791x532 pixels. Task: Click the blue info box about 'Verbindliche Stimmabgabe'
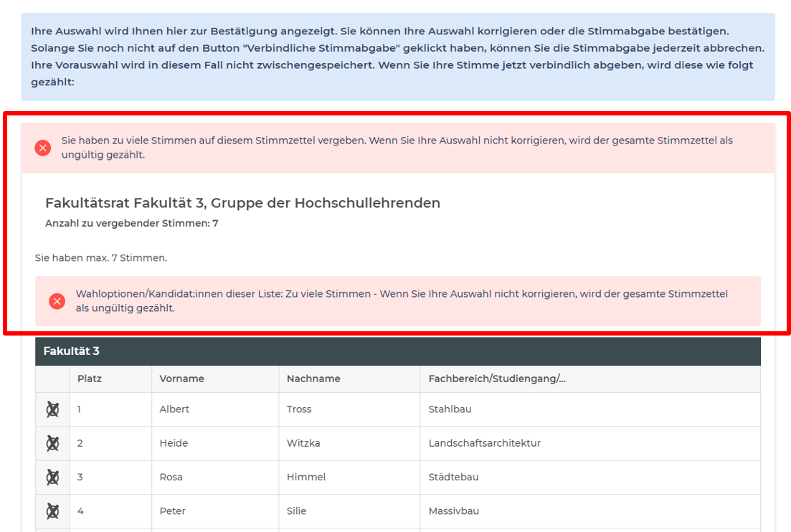tap(398, 57)
